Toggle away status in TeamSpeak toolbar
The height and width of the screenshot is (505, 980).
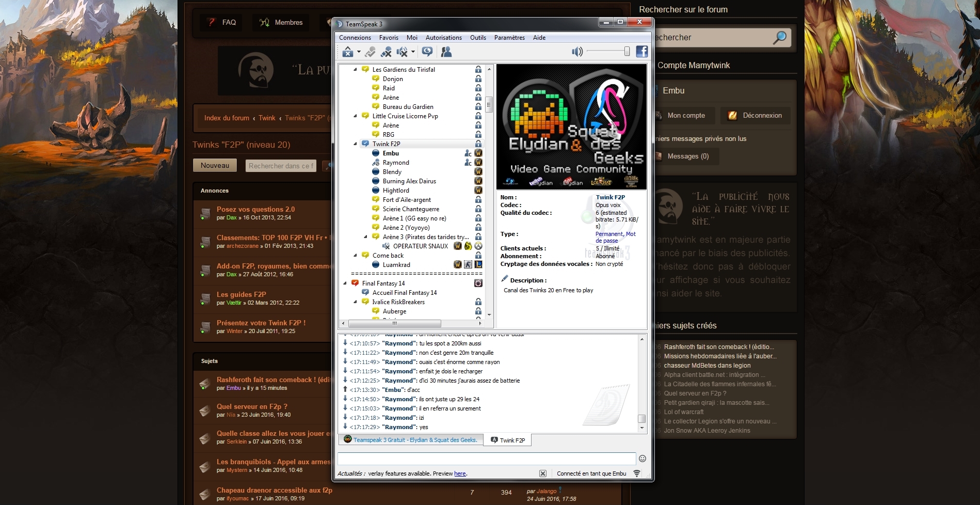[348, 52]
